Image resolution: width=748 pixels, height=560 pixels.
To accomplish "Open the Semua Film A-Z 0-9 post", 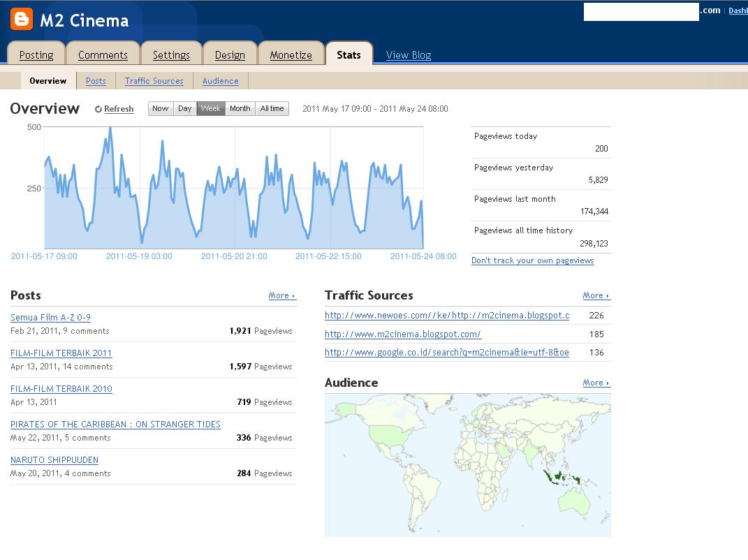I will 50,317.
